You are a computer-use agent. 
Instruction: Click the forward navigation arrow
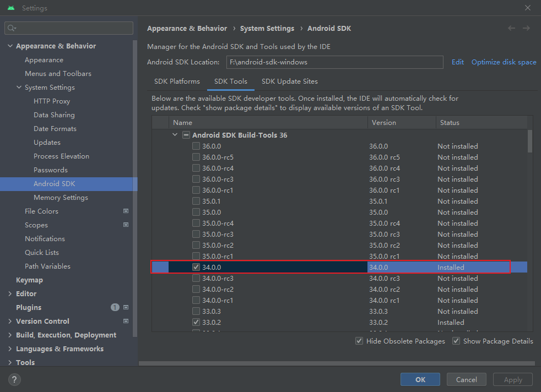coord(526,28)
